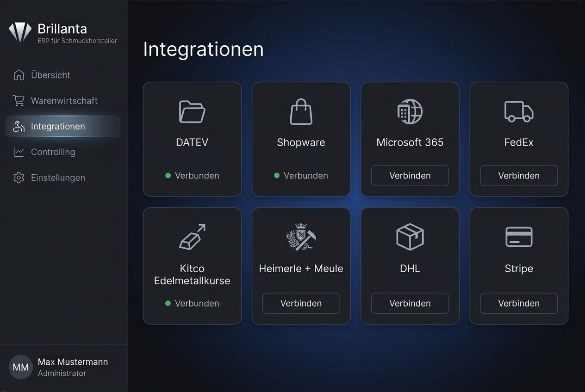Click the Kitco Verbunden status
The width and height of the screenshot is (585, 392).
[x=192, y=303]
